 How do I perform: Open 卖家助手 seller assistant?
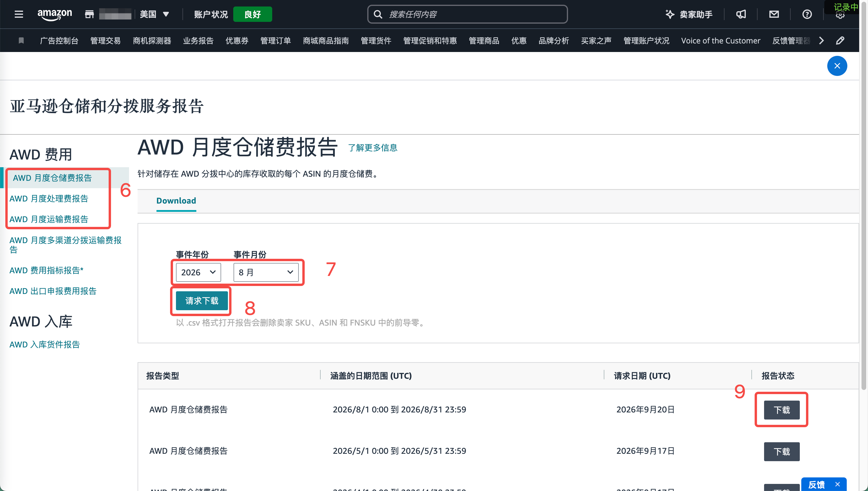689,14
